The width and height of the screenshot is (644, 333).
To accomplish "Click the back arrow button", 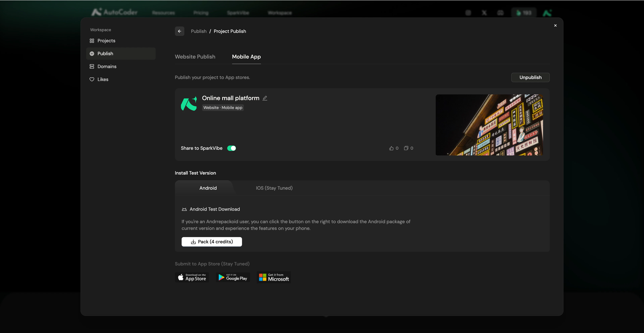I will click(x=179, y=31).
